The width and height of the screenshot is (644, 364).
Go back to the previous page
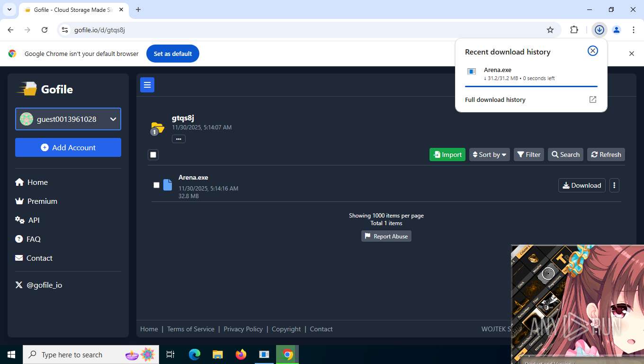pyautogui.click(x=10, y=30)
